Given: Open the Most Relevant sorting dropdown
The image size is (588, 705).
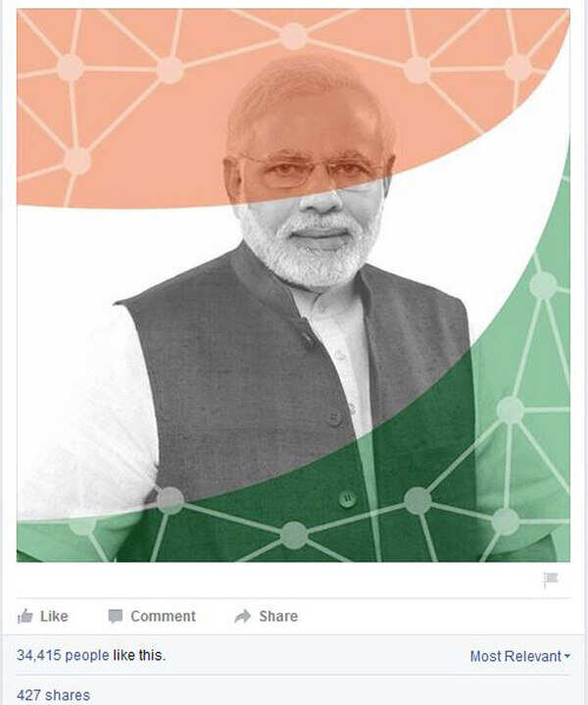Looking at the screenshot, I should click(x=520, y=656).
